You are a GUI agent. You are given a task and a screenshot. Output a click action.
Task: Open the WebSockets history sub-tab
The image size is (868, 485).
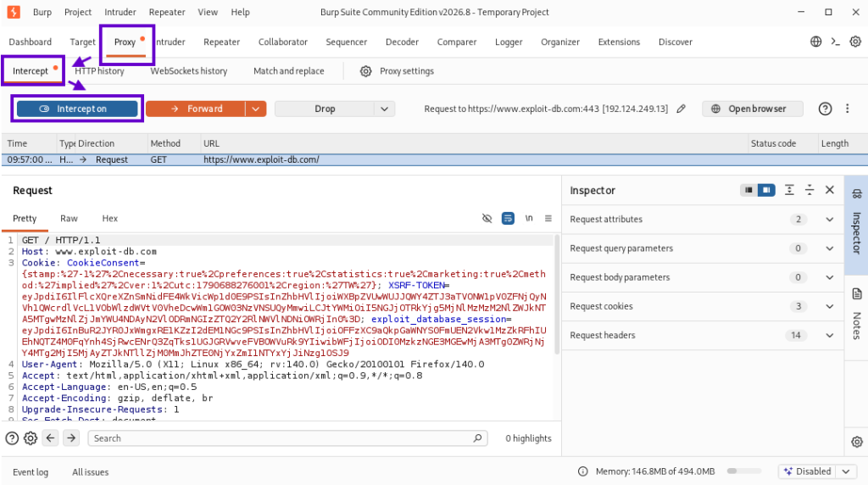[189, 71]
